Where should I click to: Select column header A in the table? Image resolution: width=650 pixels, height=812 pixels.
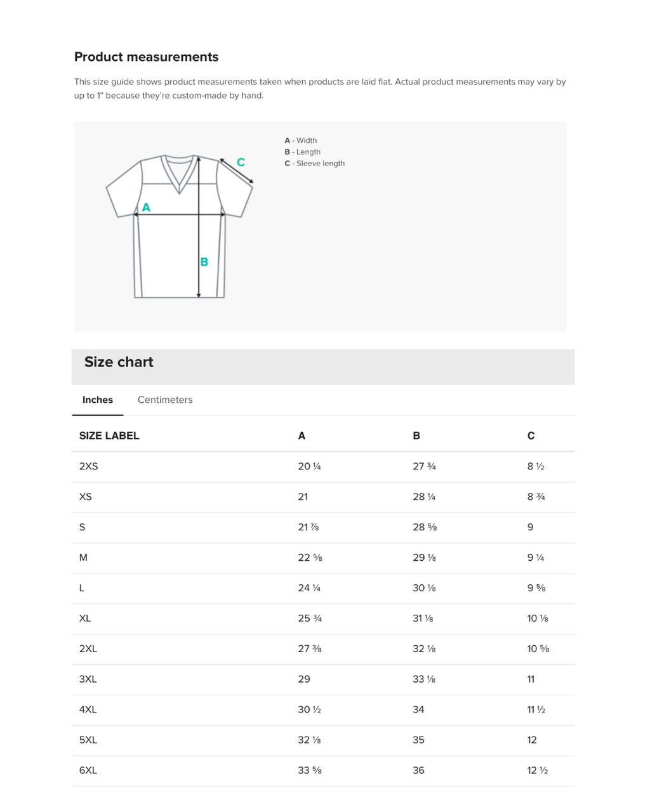302,436
